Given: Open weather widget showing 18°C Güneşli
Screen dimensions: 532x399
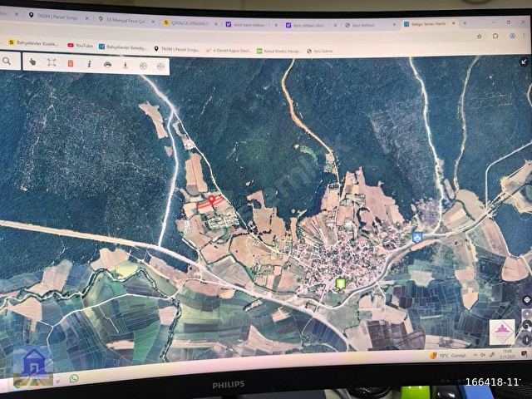Looking at the screenshot, I should [x=448, y=355].
